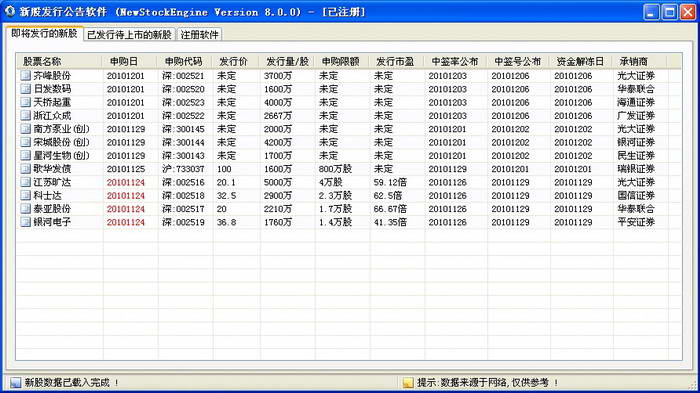Screen dimensions: 700x393
Task: Click the 59.12倍 P/E value
Action: click(x=390, y=182)
